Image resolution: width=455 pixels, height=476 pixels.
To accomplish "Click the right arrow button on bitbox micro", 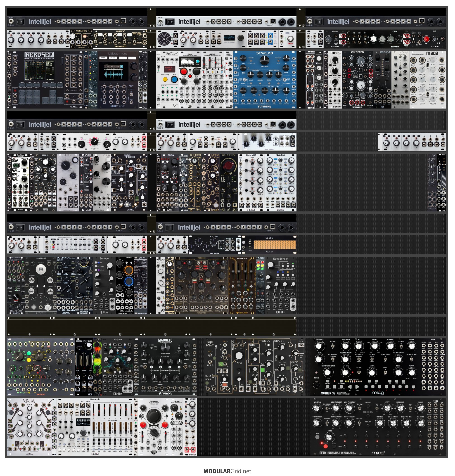I will (132, 58).
